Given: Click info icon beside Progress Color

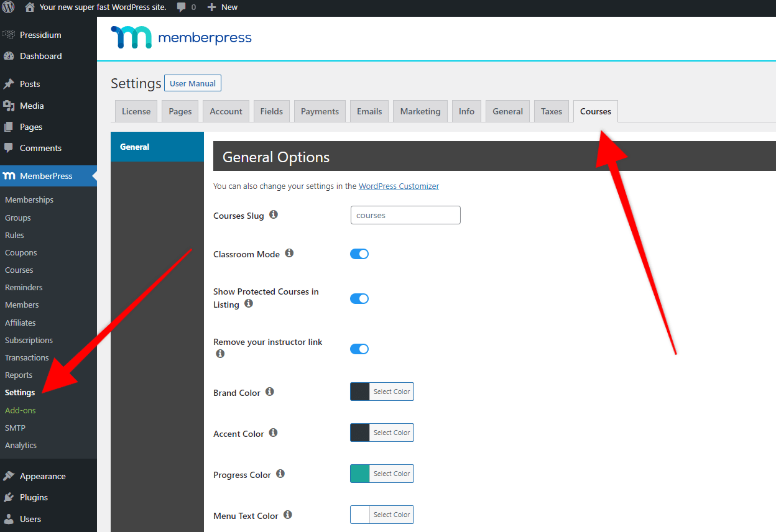Looking at the screenshot, I should coord(280,474).
